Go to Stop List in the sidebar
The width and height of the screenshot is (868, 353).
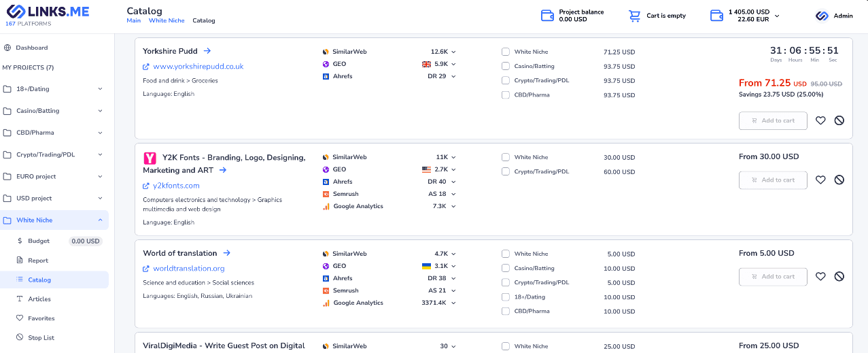click(x=41, y=337)
